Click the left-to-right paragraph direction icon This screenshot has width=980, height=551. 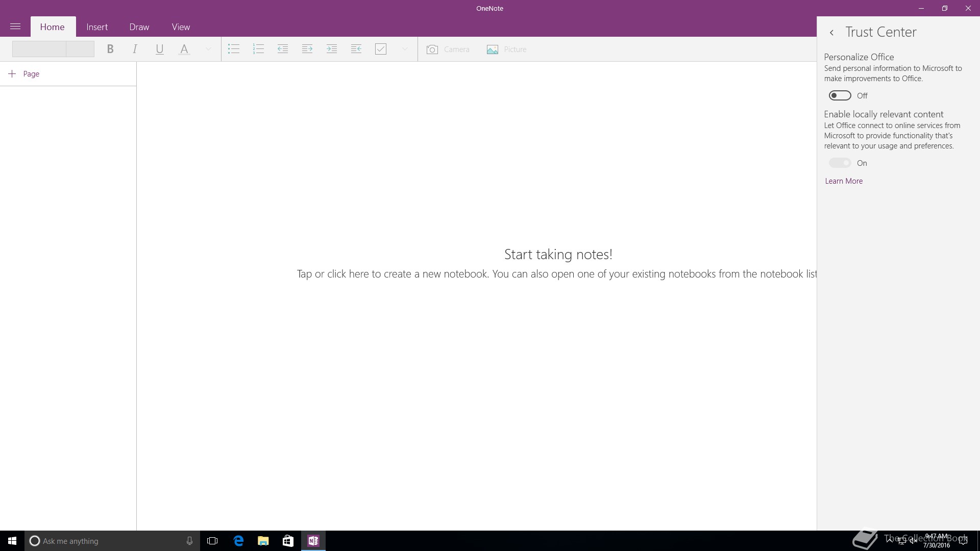pyautogui.click(x=307, y=49)
